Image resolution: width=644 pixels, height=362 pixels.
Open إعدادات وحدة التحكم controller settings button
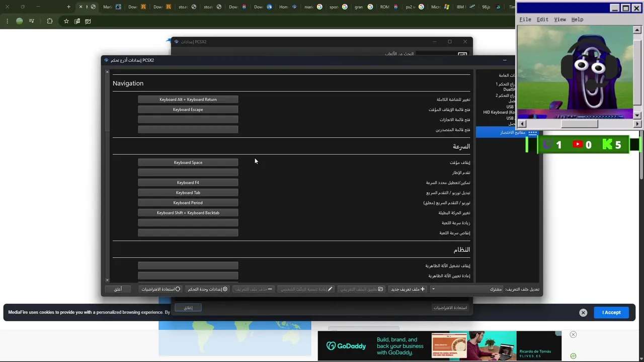(x=208, y=289)
